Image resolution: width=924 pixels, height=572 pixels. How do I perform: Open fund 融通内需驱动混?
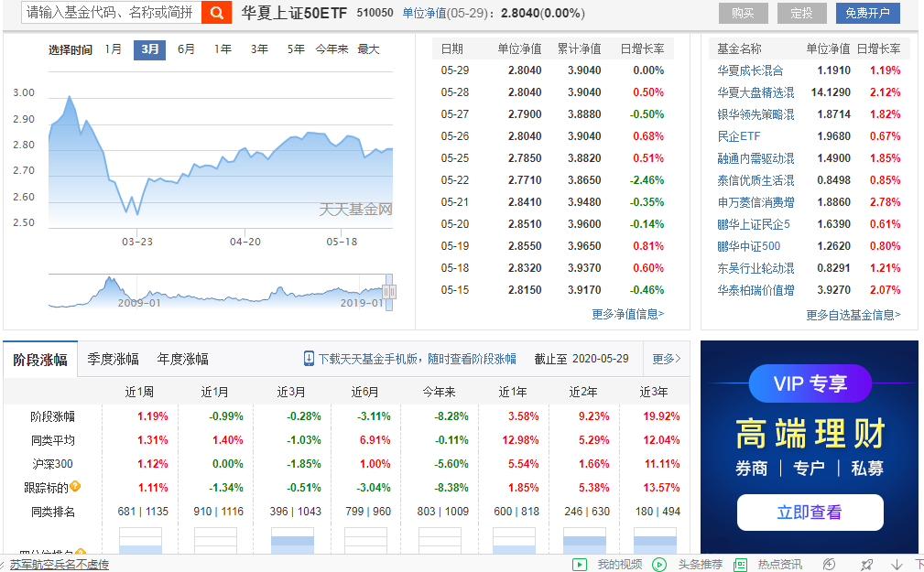756,158
